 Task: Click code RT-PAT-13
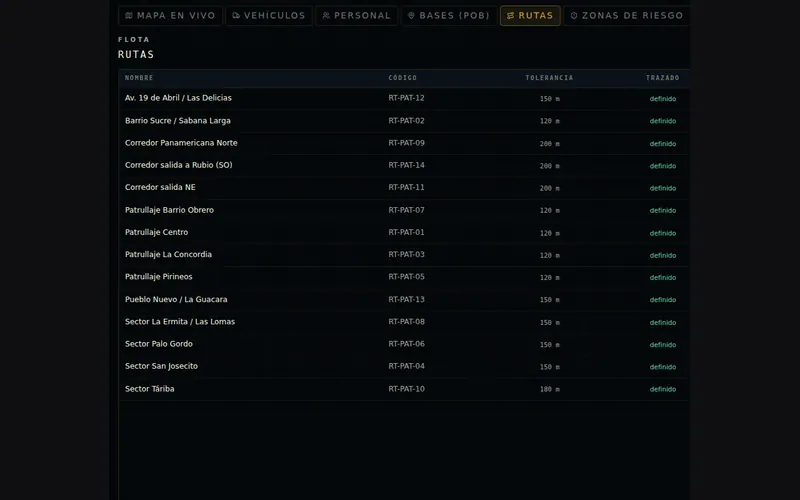(406, 299)
